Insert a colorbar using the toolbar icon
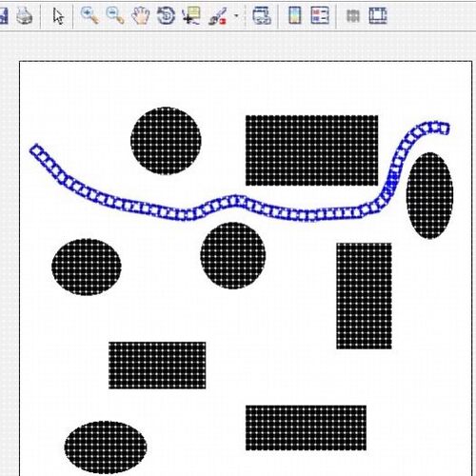The width and height of the screenshot is (476, 476). 294,15
